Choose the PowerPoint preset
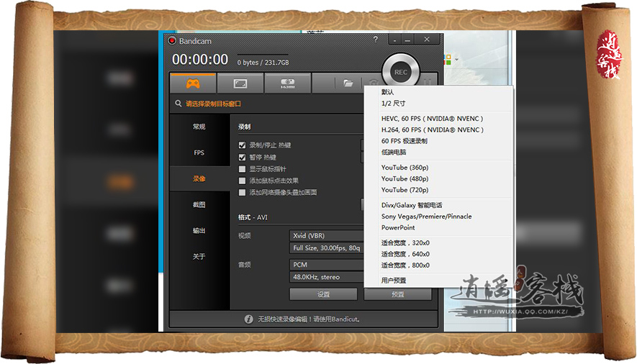 439,227
